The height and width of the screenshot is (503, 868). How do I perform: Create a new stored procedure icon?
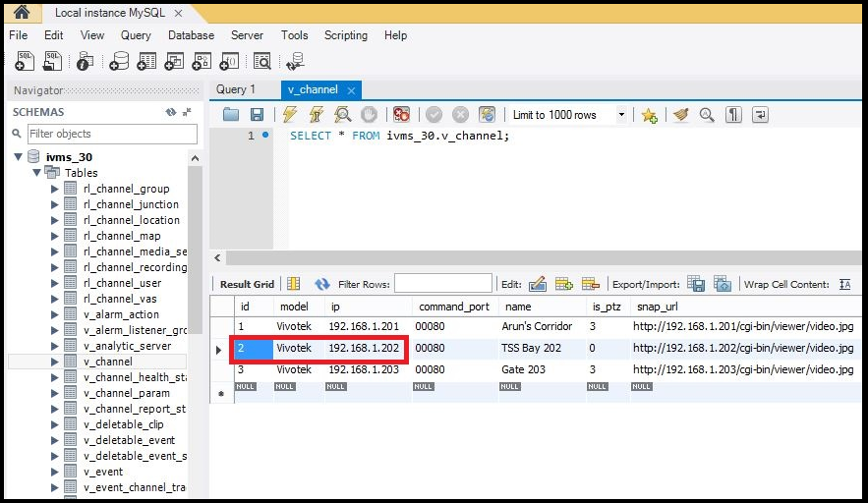coord(202,61)
